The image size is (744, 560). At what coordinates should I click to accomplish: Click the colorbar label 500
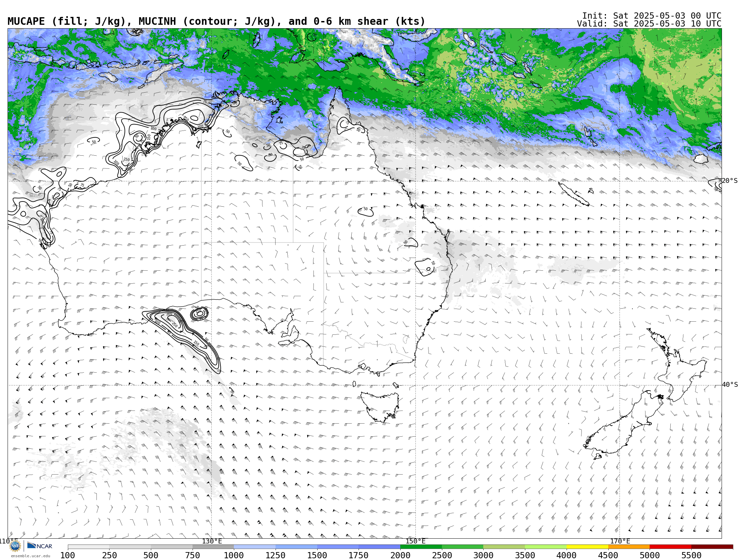(151, 556)
